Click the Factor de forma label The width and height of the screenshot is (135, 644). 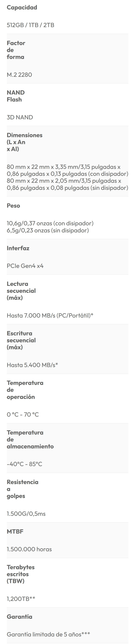coord(16,50)
